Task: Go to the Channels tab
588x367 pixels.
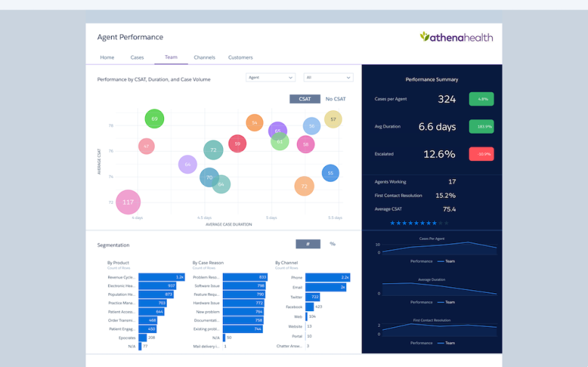Action: click(x=205, y=57)
